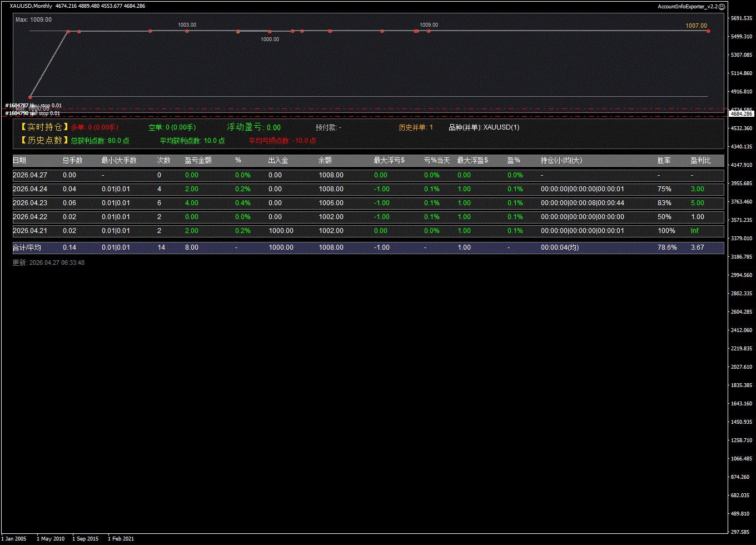This screenshot has height=545, width=756.
Task: Select the 2026.04.24 row in the table
Action: (x=368, y=189)
